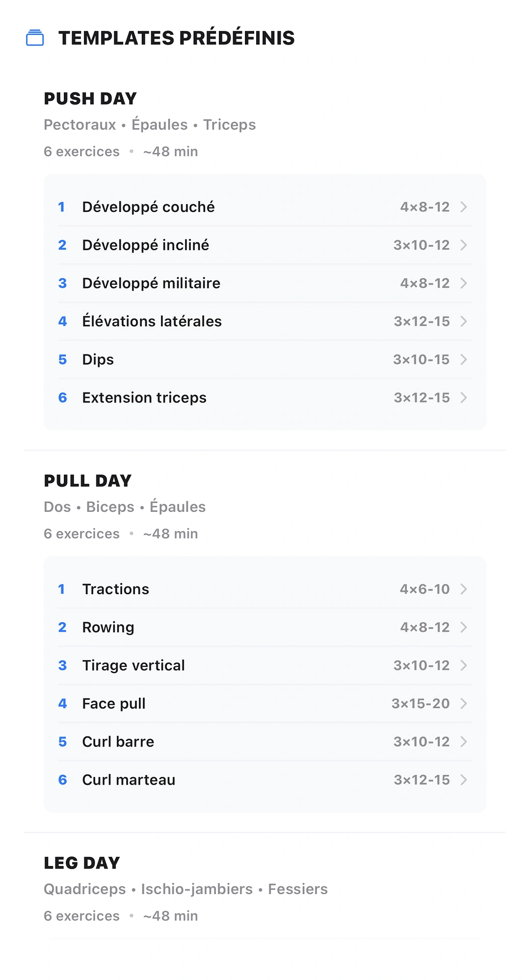Open the Développé militaire exercise

pos(265,284)
